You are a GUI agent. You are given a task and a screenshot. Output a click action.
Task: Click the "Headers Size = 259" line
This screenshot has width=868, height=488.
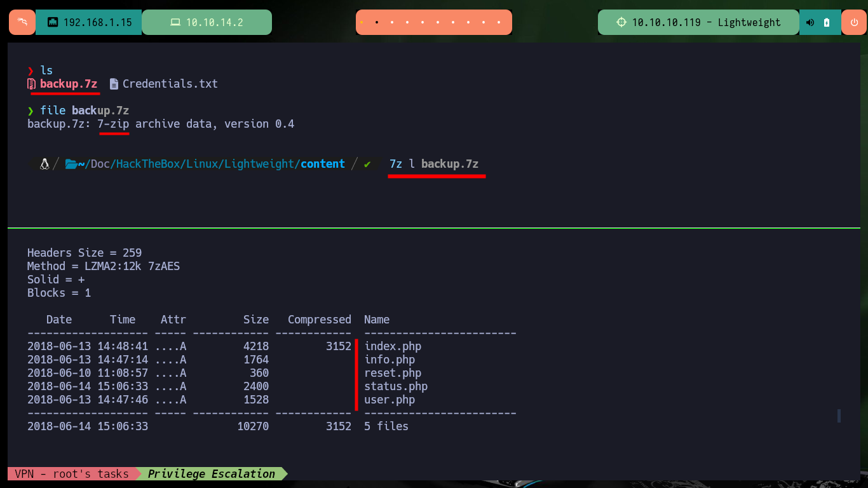pos(85,253)
